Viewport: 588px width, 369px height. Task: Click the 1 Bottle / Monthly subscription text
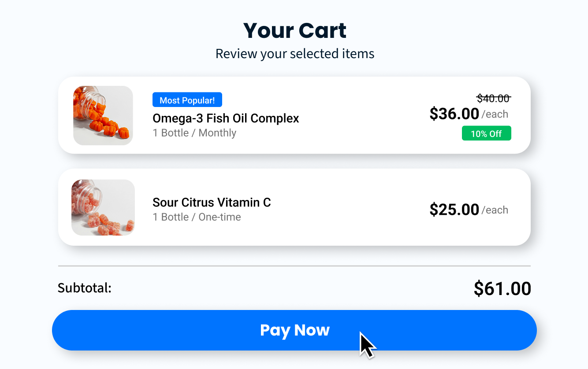(194, 133)
